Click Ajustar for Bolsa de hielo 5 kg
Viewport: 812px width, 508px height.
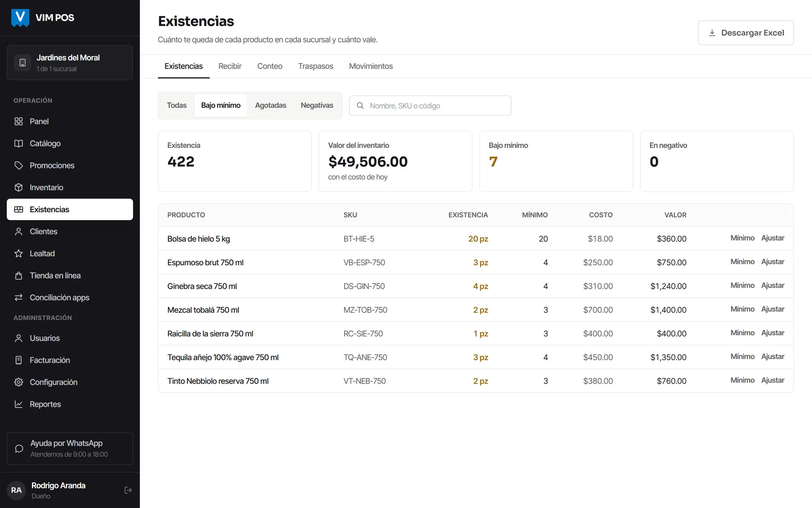773,238
